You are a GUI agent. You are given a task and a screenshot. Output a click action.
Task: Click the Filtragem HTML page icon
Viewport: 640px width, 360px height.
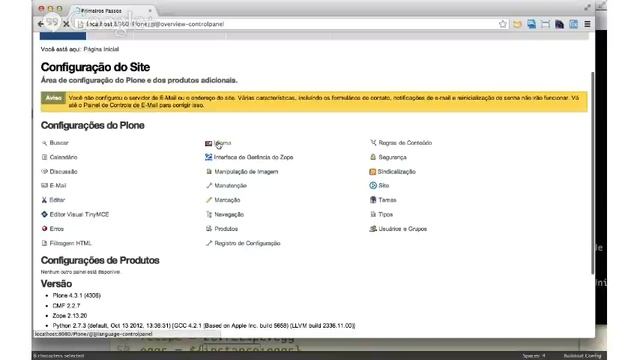(x=44, y=243)
